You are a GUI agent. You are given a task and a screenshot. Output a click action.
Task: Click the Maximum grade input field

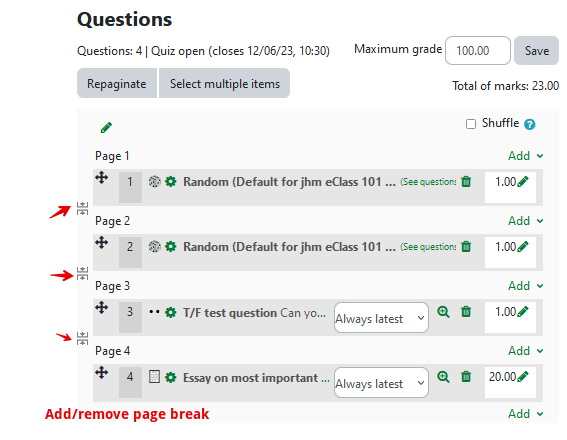point(478,50)
